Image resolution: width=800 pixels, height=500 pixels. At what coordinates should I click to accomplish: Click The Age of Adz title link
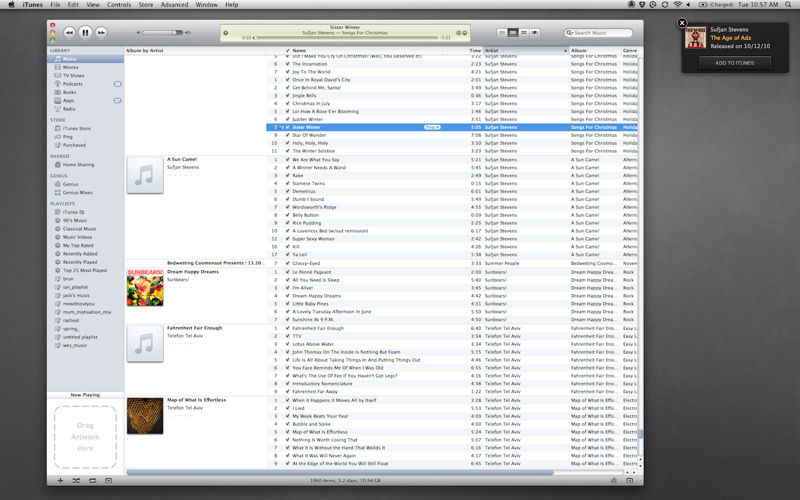(x=731, y=38)
